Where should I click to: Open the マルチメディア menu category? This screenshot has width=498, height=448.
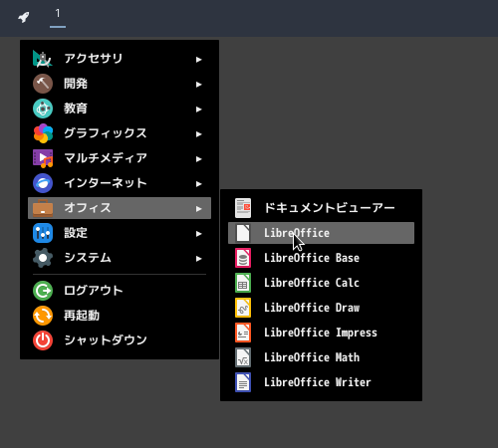click(120, 158)
